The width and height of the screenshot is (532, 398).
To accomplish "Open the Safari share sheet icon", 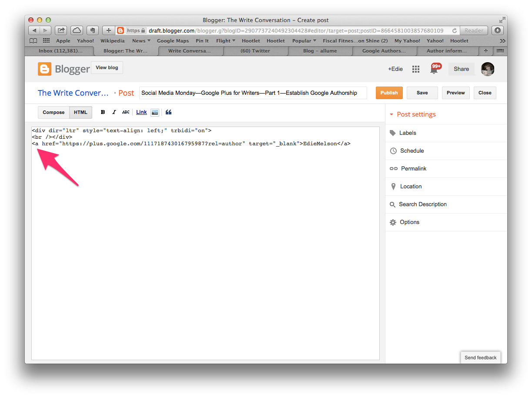I will point(61,30).
